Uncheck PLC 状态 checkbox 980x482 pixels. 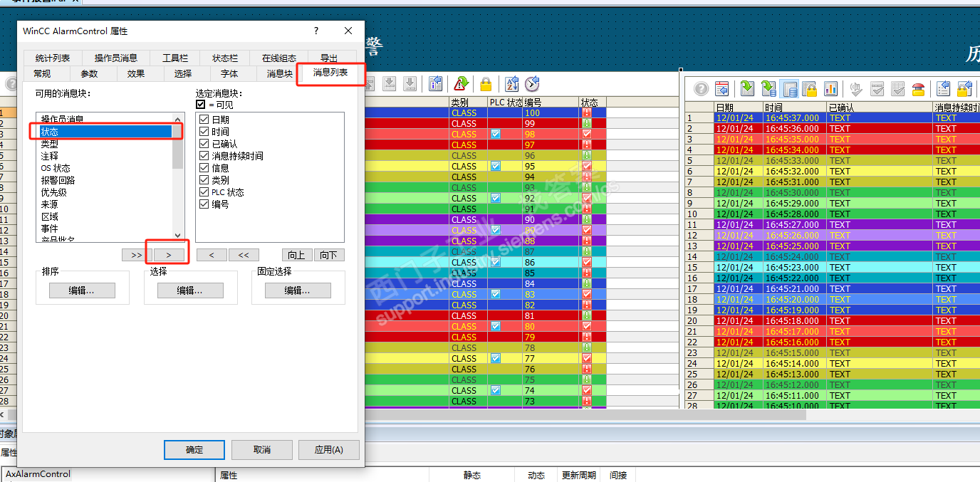point(204,192)
